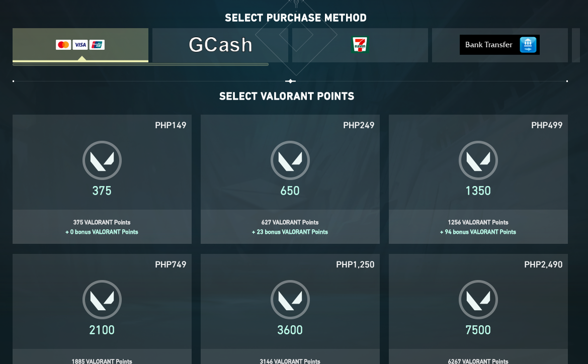This screenshot has height=364, width=588.
Task: Click the VP icon above 3600
Action: tap(290, 300)
